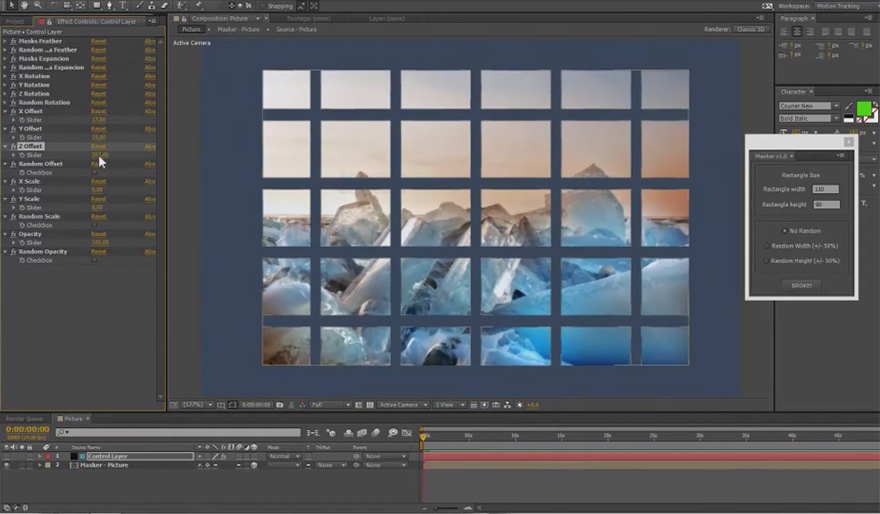Image resolution: width=880 pixels, height=514 pixels.
Task: Click the show channel RGB icon
Action: click(302, 405)
